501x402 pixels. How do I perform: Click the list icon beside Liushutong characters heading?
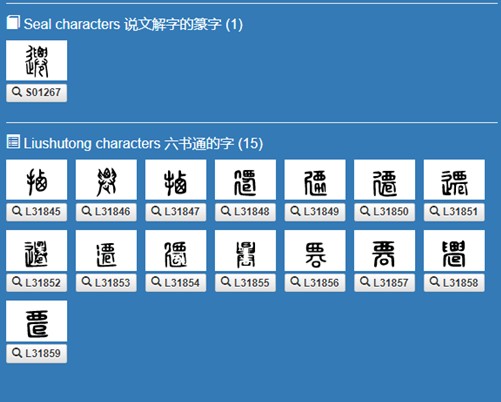(x=13, y=142)
